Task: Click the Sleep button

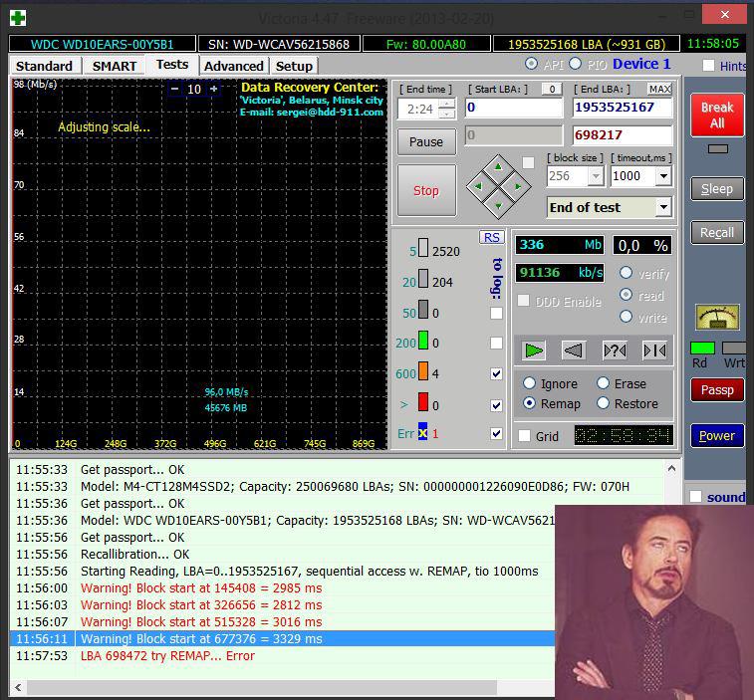Action: pyautogui.click(x=717, y=189)
